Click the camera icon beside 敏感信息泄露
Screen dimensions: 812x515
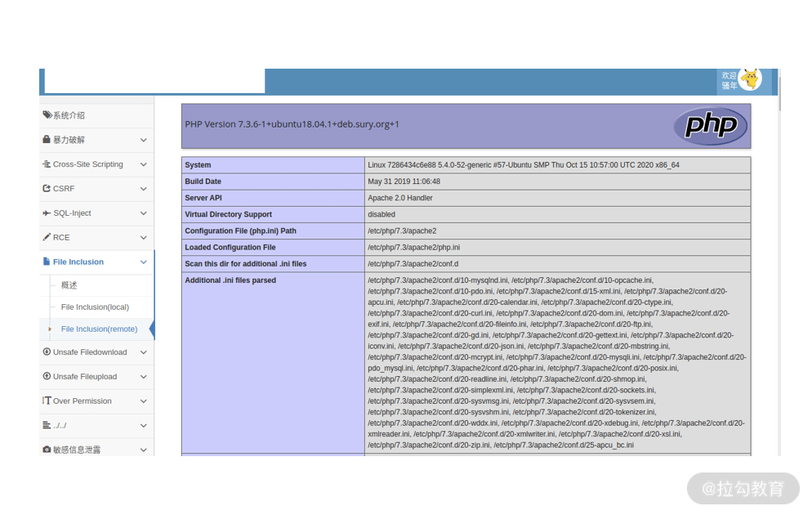(x=47, y=450)
